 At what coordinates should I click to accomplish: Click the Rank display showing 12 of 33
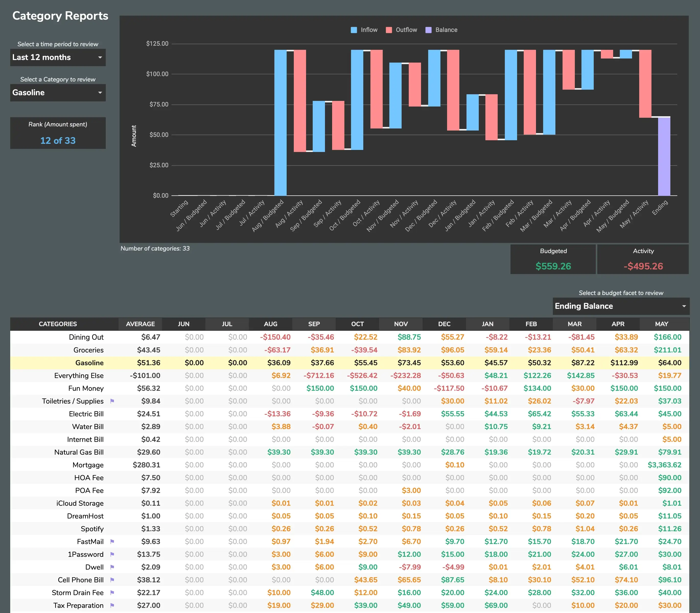point(58,140)
